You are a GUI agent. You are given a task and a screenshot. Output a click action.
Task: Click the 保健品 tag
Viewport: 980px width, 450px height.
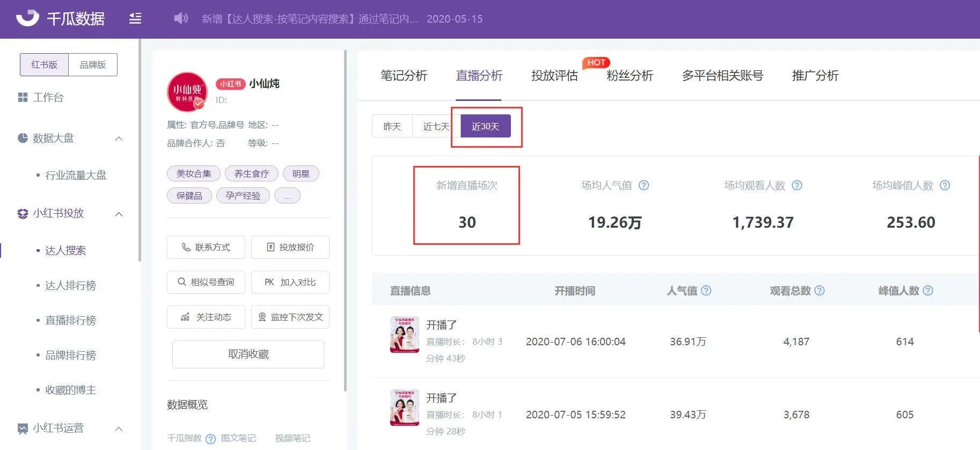tap(189, 196)
